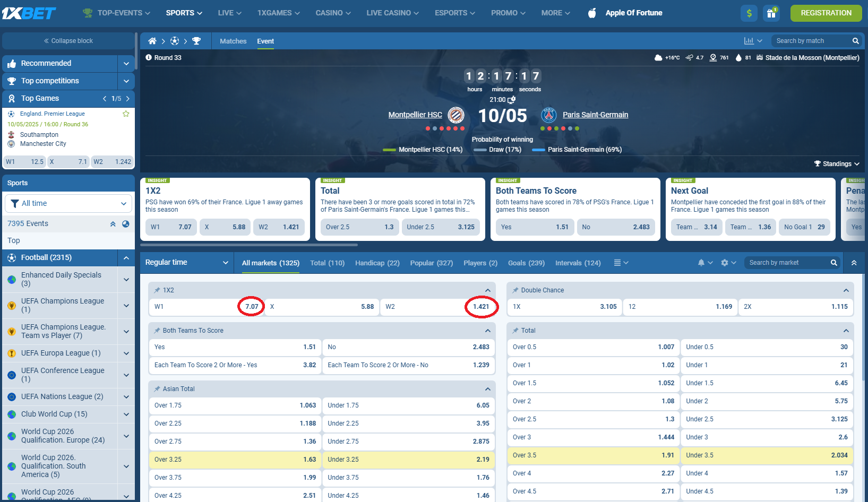868x502 pixels.
Task: Open the notification bell icon
Action: pyautogui.click(x=701, y=263)
